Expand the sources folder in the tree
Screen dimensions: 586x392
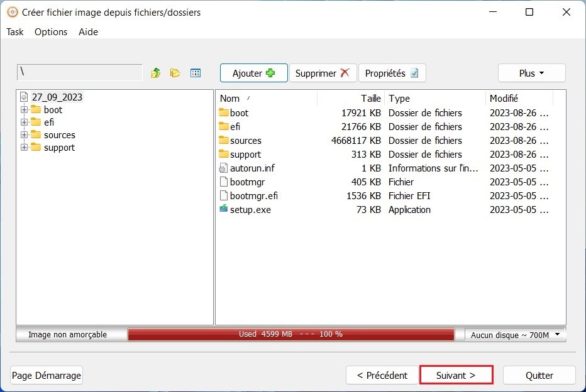pos(23,134)
